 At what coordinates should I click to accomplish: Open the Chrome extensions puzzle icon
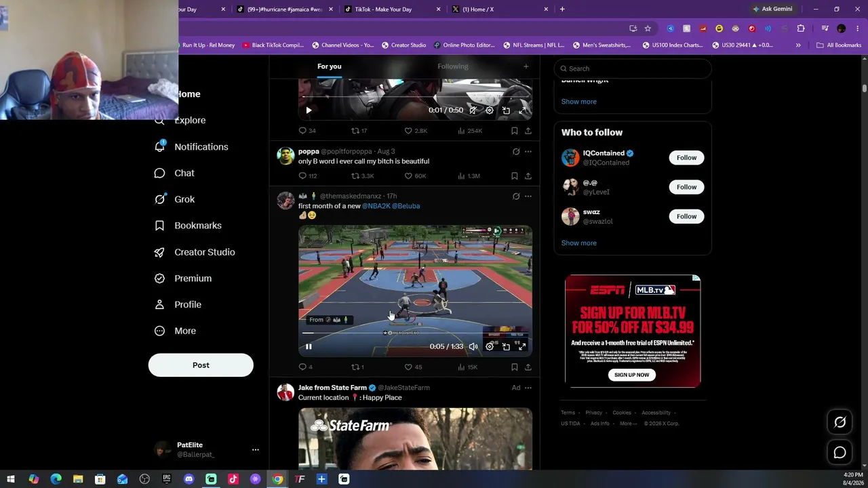tap(801, 28)
